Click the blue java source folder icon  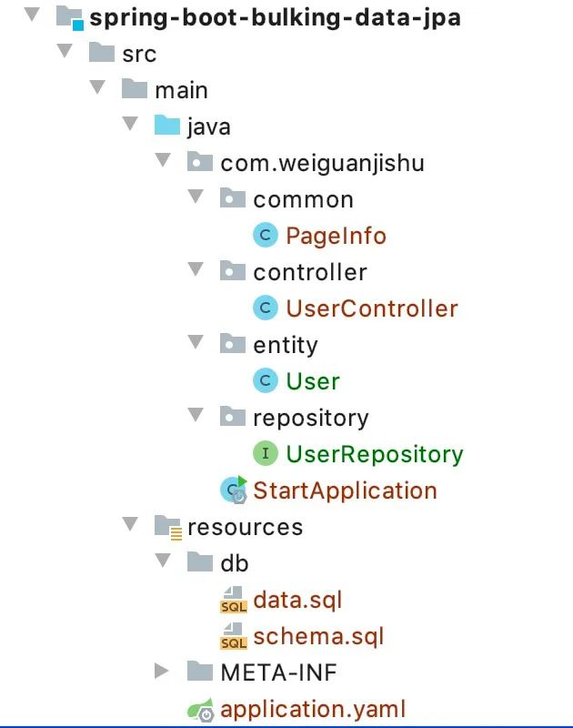pos(167,126)
